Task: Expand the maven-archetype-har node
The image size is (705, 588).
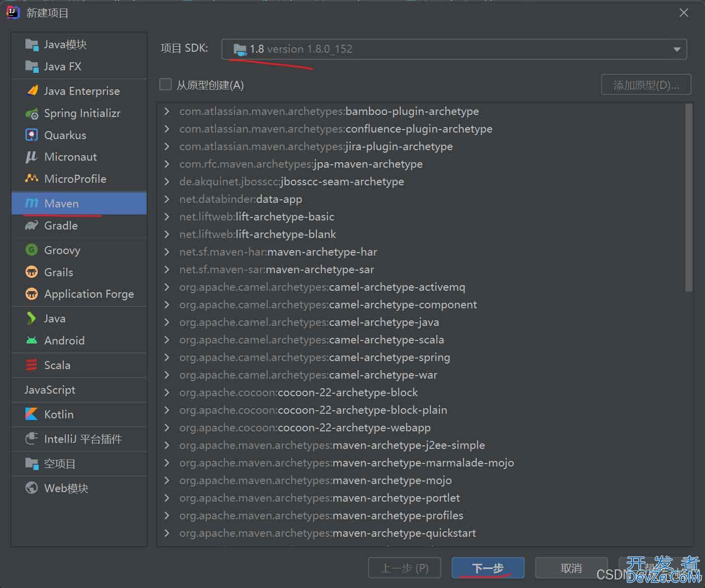Action: [x=167, y=252]
